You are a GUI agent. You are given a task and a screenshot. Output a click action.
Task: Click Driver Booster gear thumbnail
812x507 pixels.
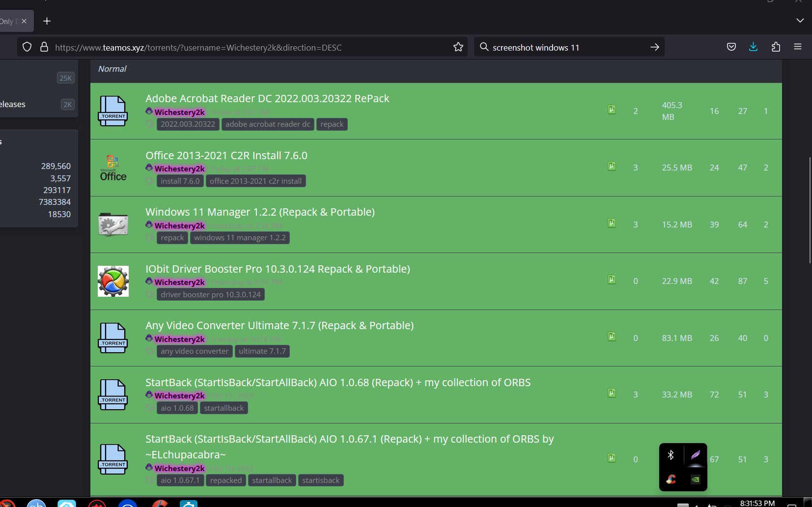113,281
